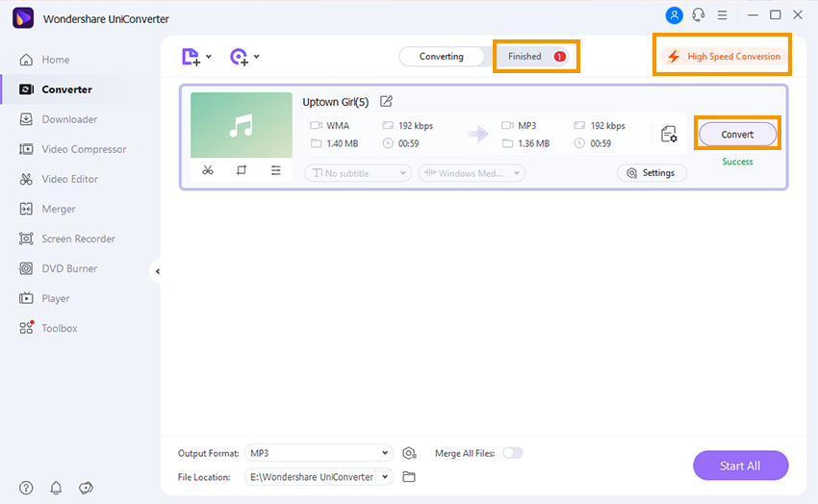Switch to the Converting tab
Viewport: 818px width, 504px height.
coord(442,57)
